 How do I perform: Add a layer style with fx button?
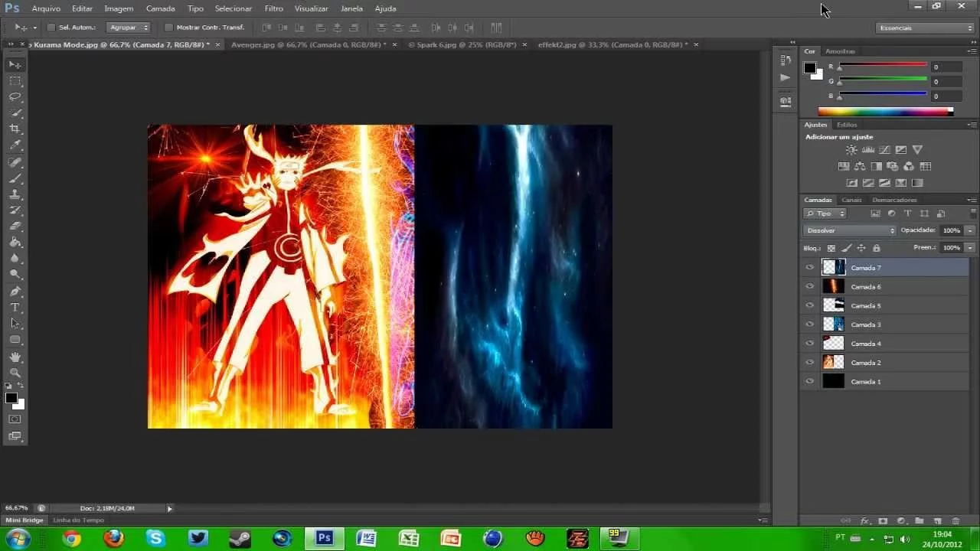864,521
